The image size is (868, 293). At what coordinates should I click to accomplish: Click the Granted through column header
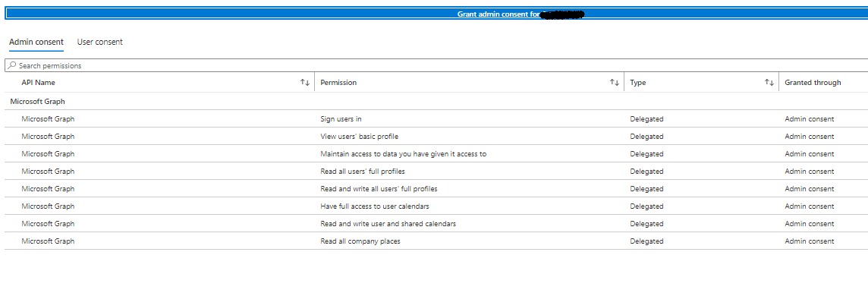tap(813, 83)
